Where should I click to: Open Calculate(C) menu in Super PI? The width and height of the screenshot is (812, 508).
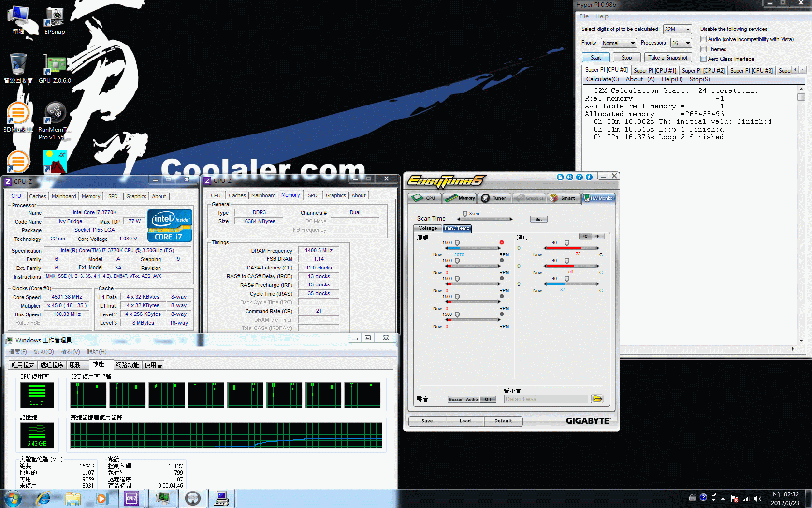602,79
